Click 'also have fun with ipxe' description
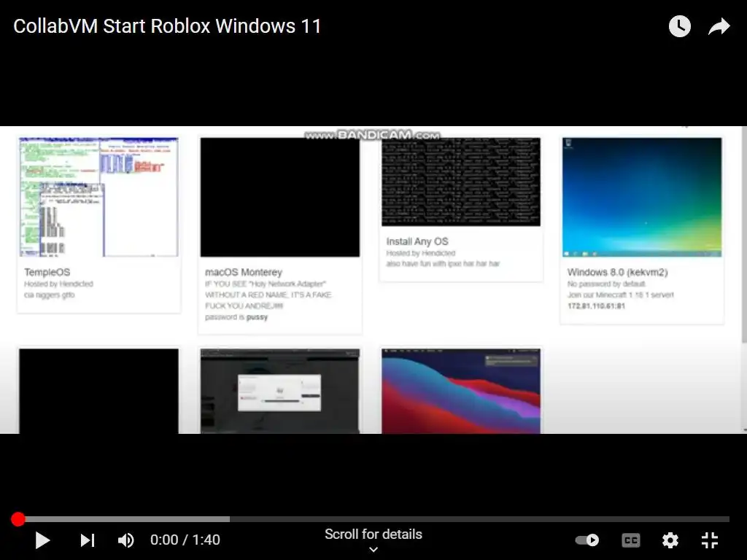The image size is (747, 560). point(443,264)
